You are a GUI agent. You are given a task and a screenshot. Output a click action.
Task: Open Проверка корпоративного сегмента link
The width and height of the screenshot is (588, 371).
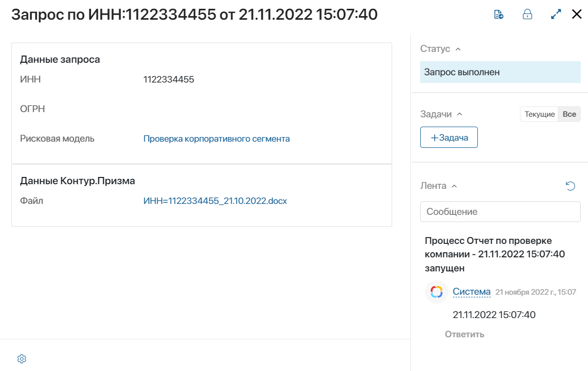tap(217, 139)
